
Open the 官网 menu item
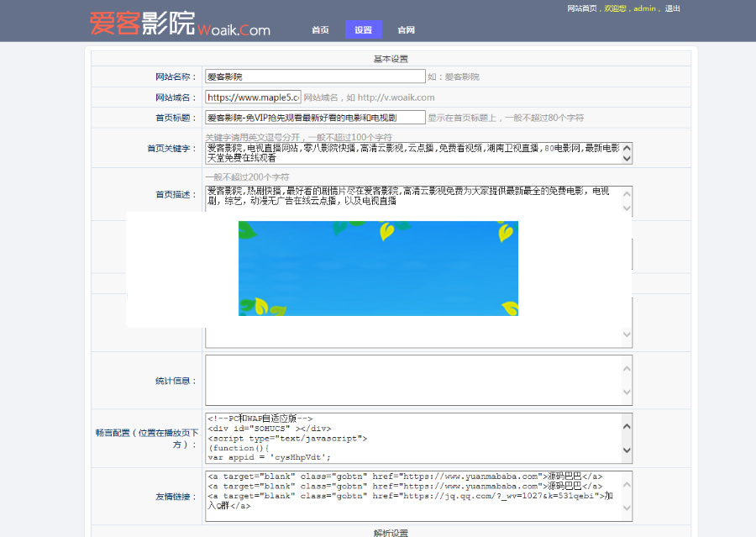click(407, 29)
